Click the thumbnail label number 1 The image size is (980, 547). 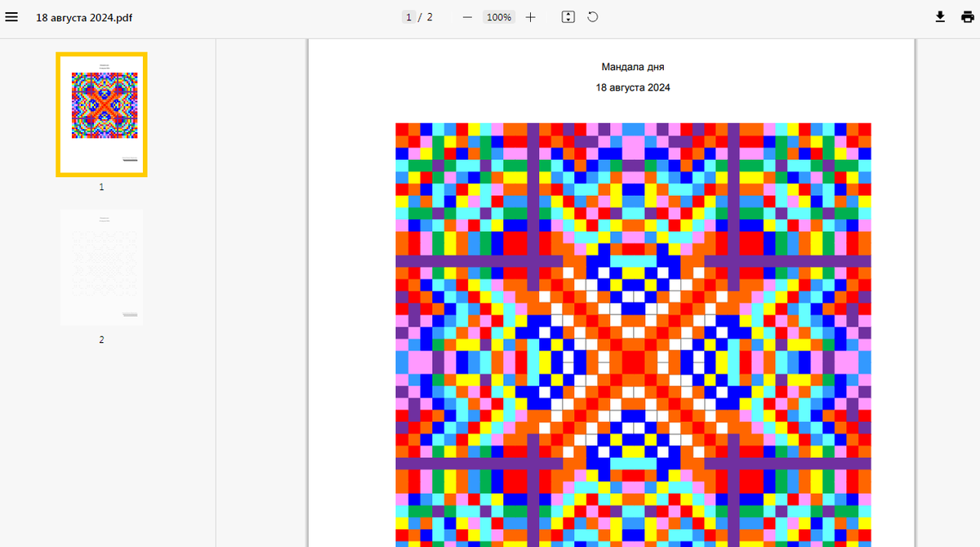[101, 187]
